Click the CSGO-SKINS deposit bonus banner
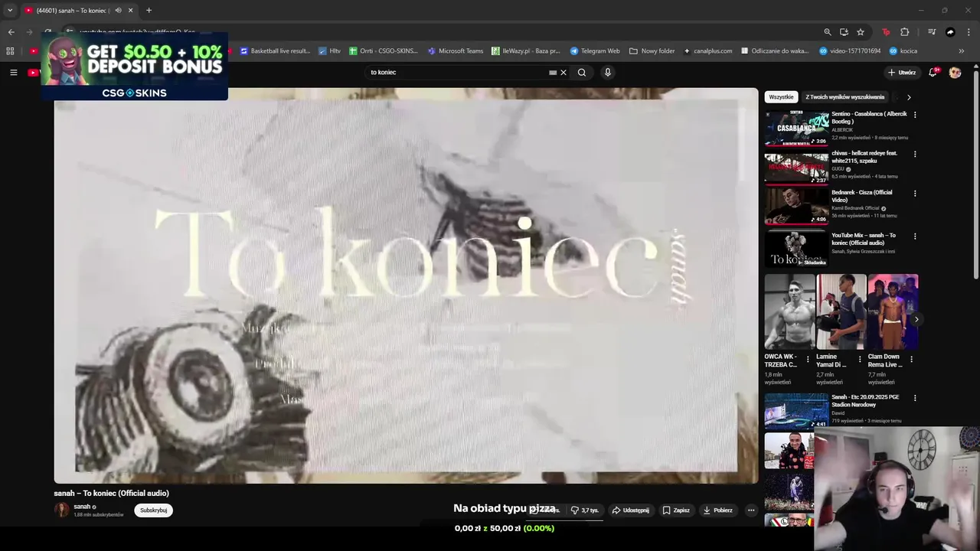 coord(135,67)
